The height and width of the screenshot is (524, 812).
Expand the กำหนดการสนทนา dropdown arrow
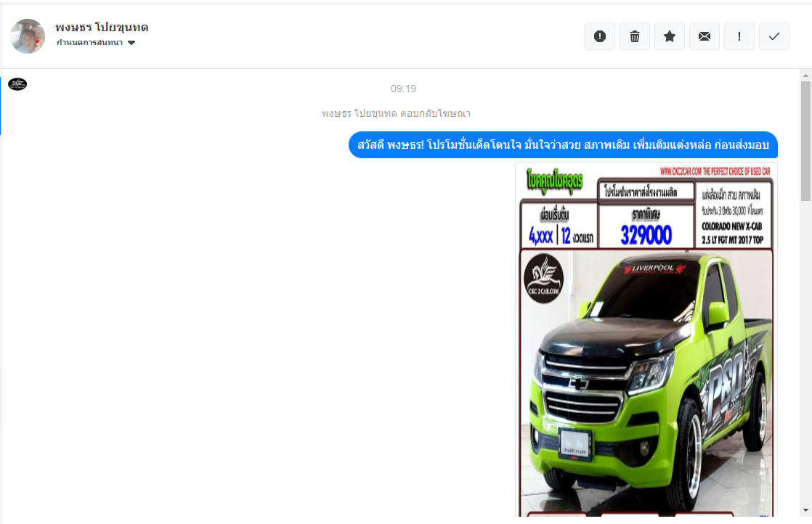tap(131, 43)
